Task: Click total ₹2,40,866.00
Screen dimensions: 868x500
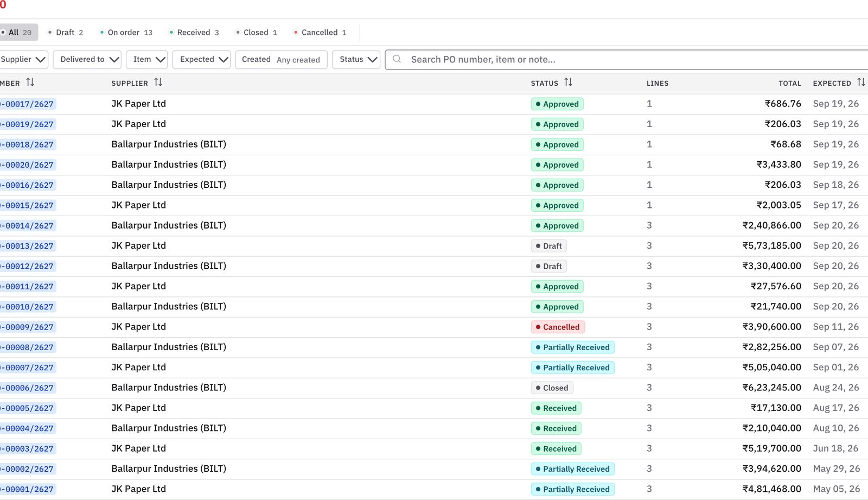Action: (771, 225)
